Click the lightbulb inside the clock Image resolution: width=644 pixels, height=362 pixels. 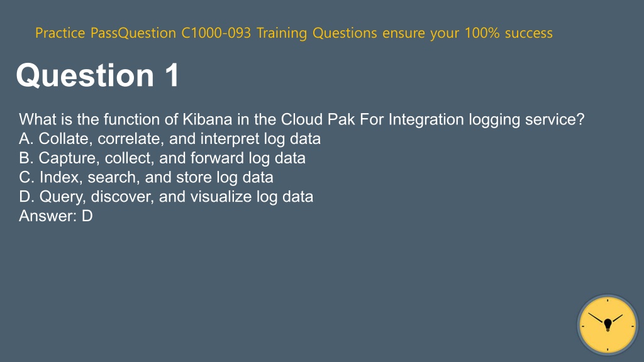608,325
